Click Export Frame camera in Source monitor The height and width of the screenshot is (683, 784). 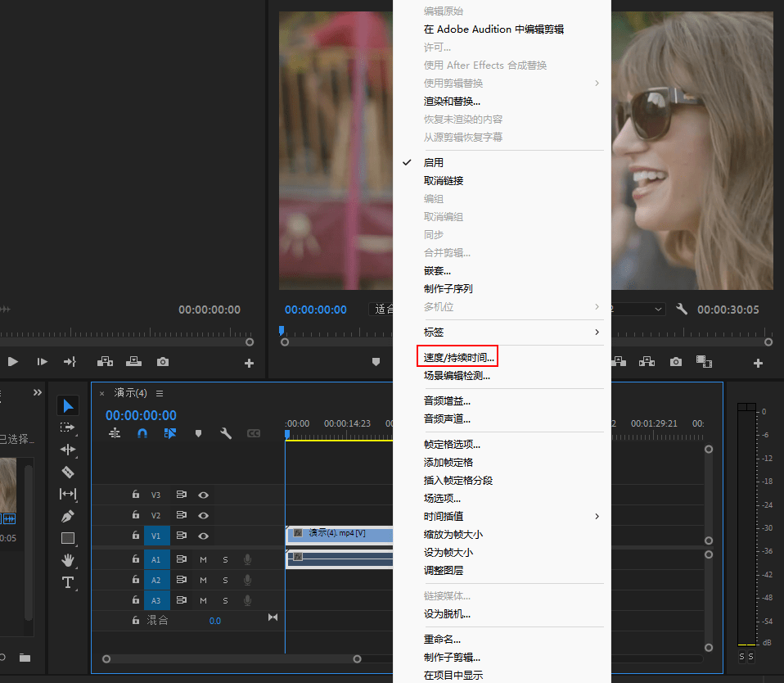point(163,362)
